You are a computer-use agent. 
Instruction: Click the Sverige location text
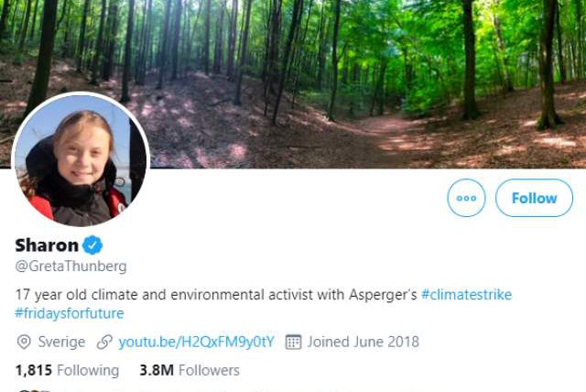[x=60, y=342]
